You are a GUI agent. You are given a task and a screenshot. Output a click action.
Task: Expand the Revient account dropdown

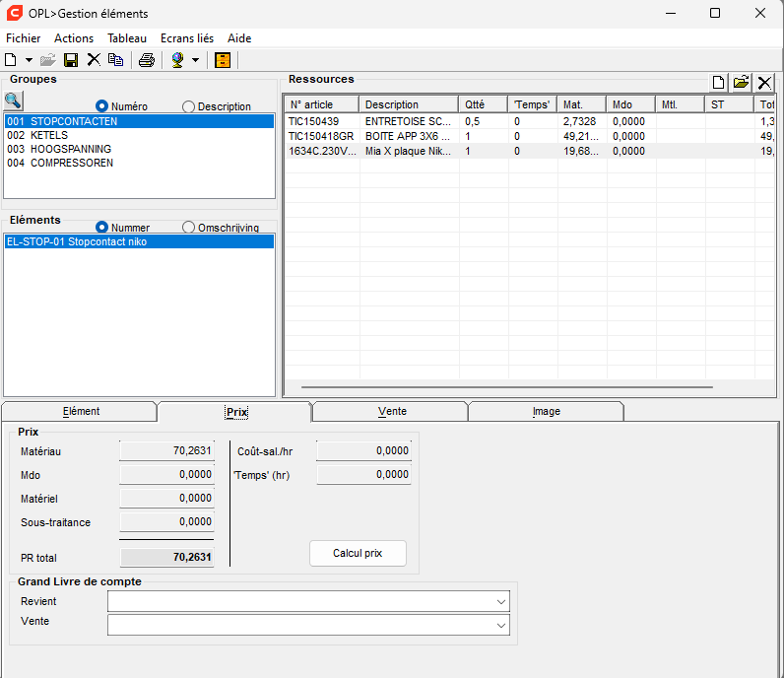tap(501, 602)
